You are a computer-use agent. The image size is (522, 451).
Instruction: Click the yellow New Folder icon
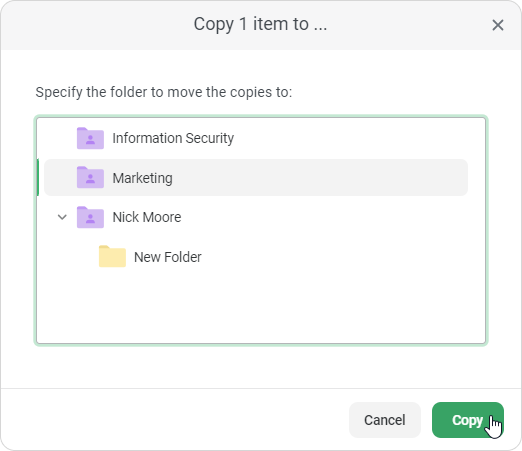coord(112,256)
